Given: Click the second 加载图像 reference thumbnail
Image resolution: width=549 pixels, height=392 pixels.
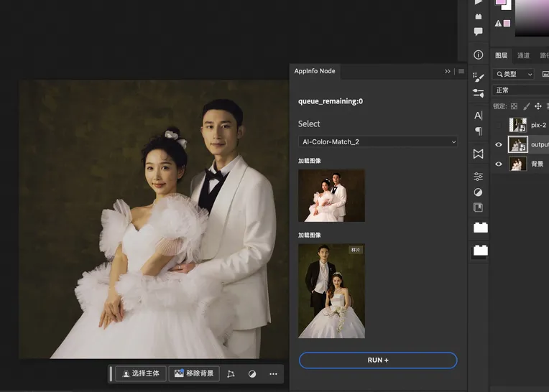Looking at the screenshot, I should tap(331, 291).
